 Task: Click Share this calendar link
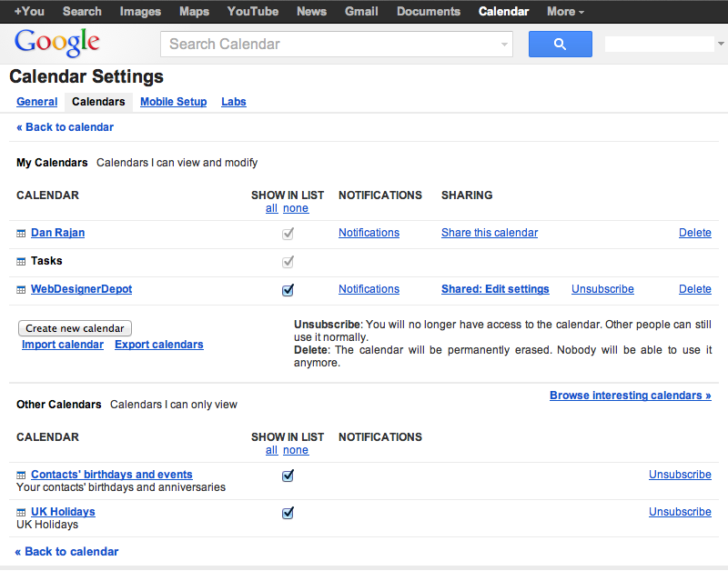[x=490, y=233]
